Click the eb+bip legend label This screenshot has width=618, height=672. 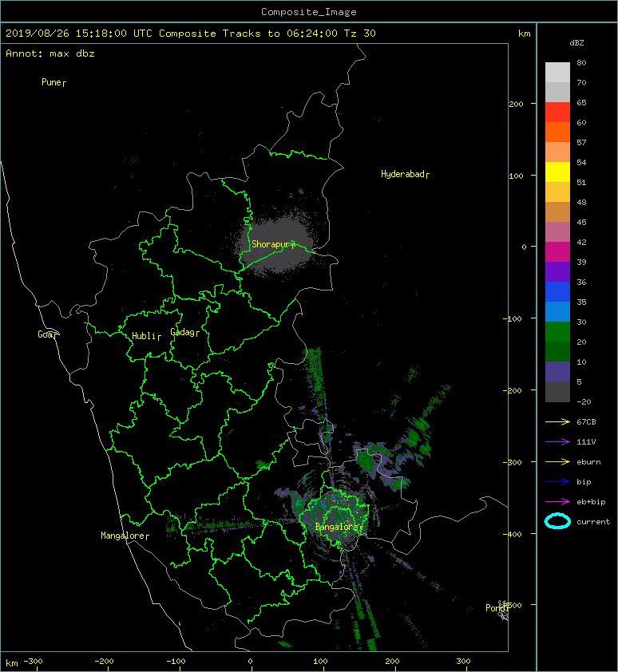tap(591, 502)
